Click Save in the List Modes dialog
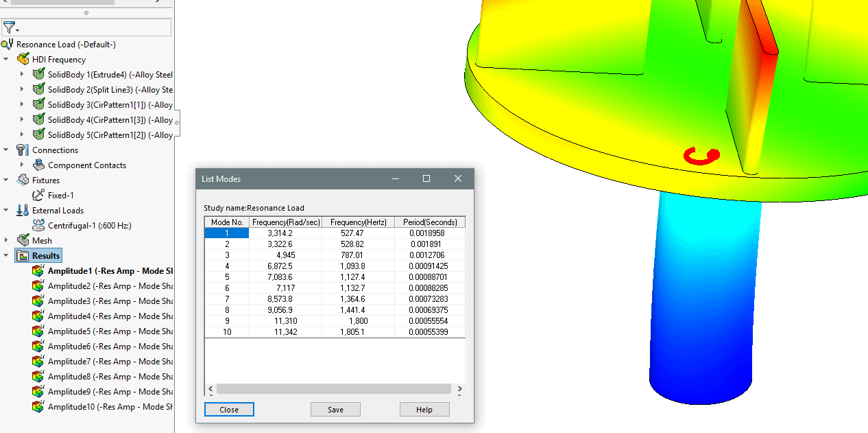Viewport: 868px width, 433px height. [335, 410]
